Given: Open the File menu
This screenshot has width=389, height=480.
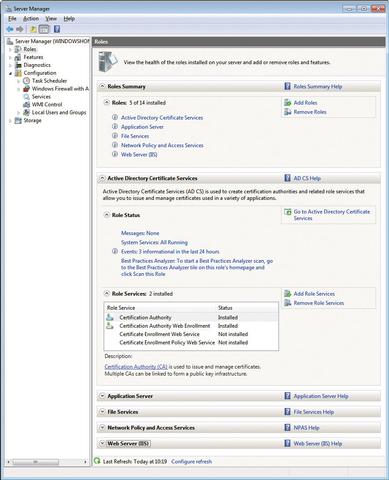Looking at the screenshot, I should [12, 19].
